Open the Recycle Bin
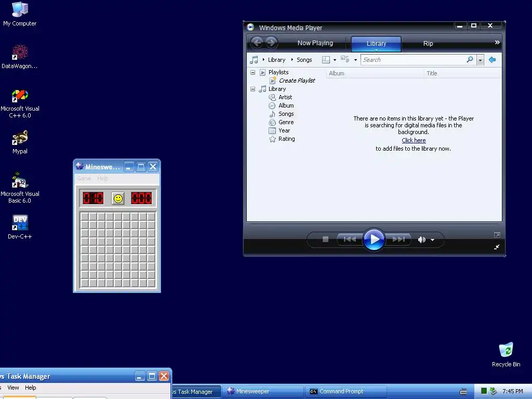This screenshot has width=532, height=399. [506, 354]
